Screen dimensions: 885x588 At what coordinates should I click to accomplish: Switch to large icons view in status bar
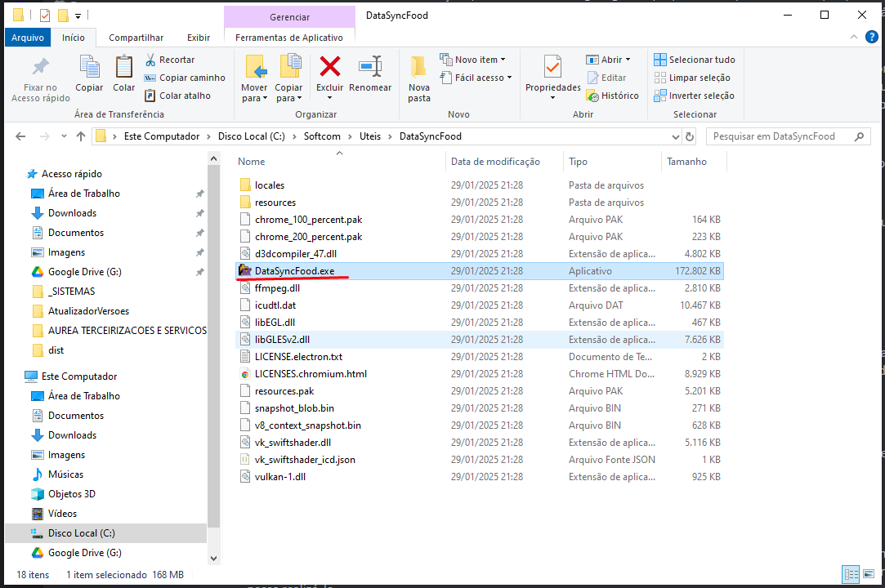click(869, 575)
